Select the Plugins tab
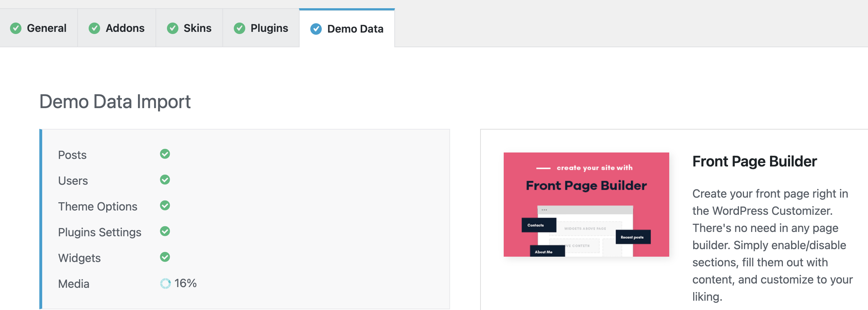 261,28
